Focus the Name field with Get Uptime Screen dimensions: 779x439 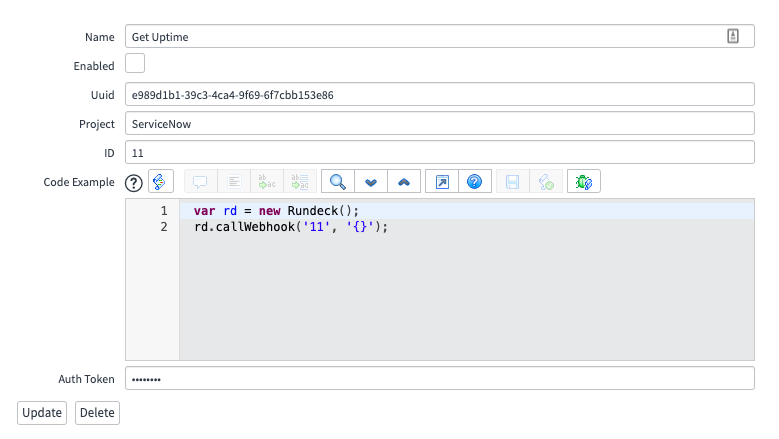(x=440, y=36)
